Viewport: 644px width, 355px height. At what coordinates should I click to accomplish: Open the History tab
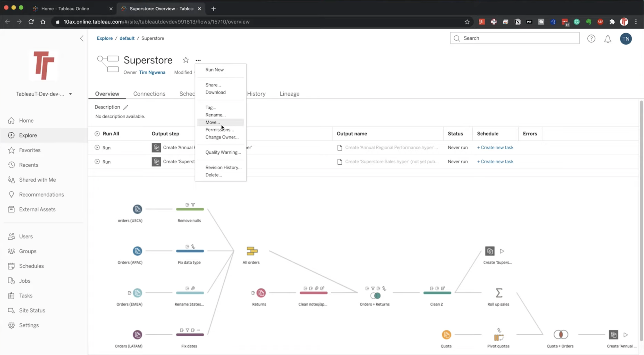click(256, 94)
